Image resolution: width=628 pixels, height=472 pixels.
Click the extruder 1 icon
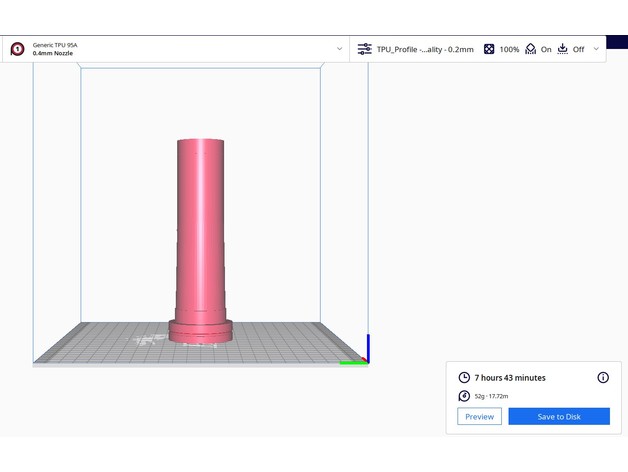[x=17, y=49]
